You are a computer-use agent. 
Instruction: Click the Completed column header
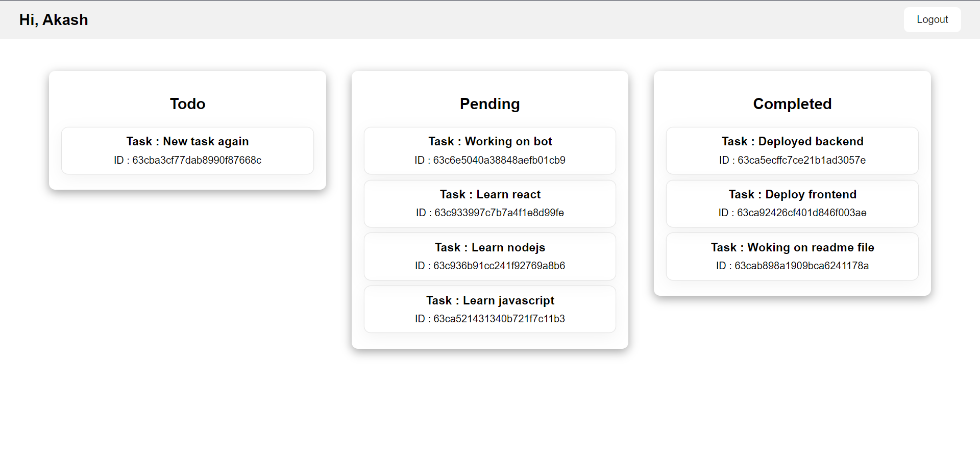point(792,104)
